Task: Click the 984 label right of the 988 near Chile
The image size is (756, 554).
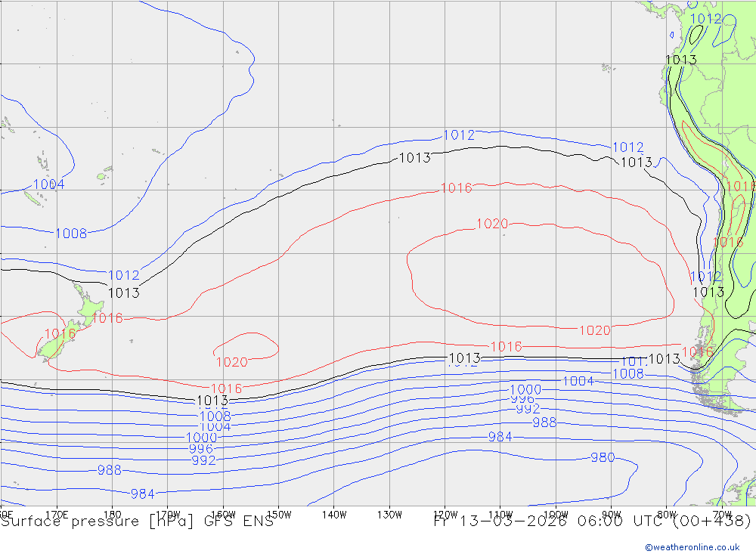Action: (500, 437)
